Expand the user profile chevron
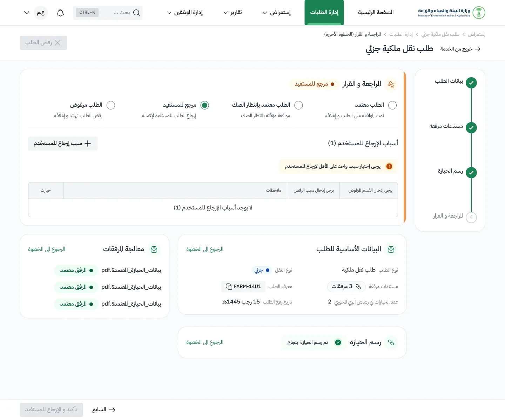505x420 pixels. [x=27, y=13]
